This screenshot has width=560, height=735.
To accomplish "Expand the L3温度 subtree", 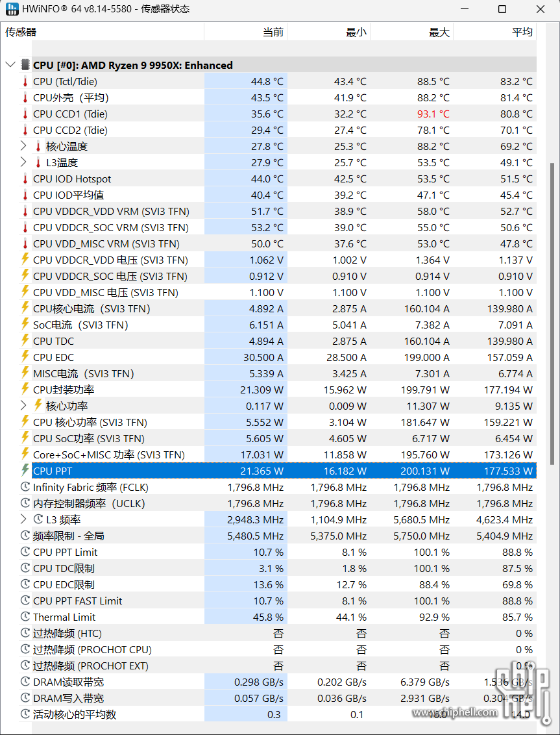I will (23, 163).
